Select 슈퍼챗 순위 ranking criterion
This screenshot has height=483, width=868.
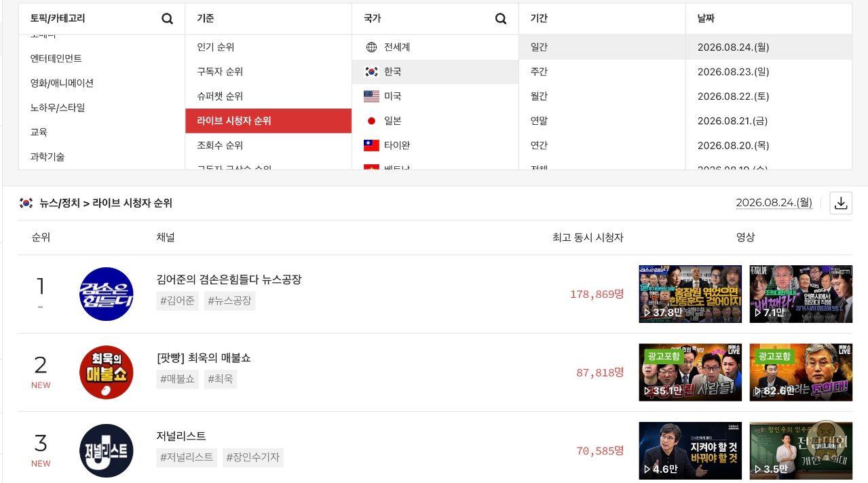pyautogui.click(x=268, y=96)
